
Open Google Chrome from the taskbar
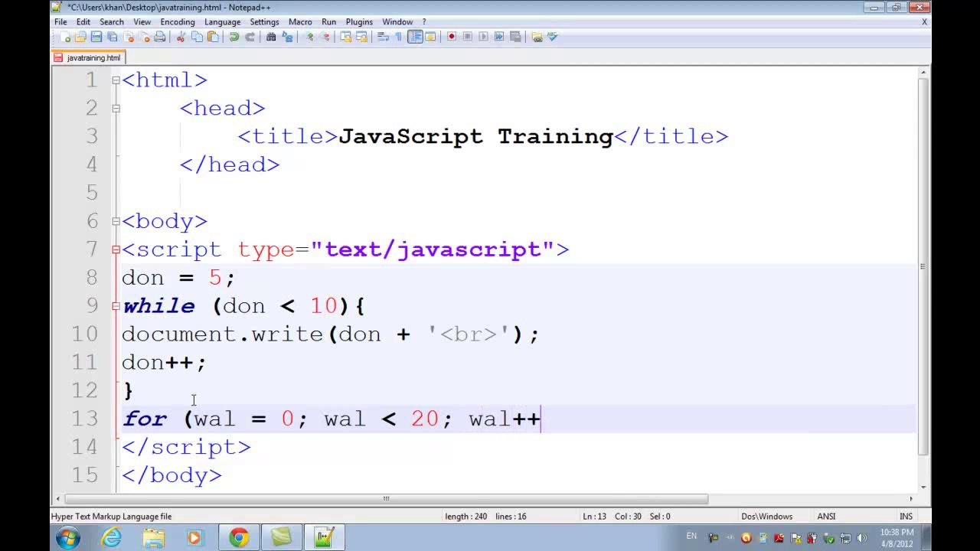239,538
